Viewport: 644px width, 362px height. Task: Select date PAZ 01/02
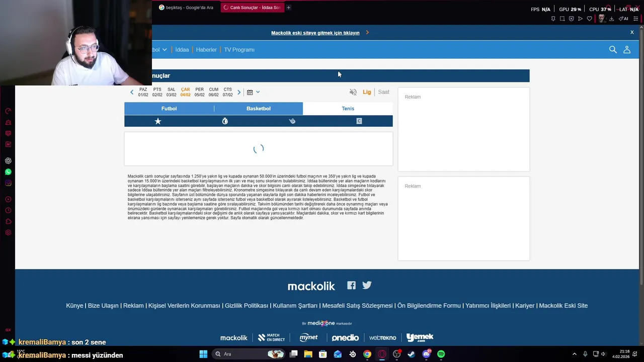143,92
